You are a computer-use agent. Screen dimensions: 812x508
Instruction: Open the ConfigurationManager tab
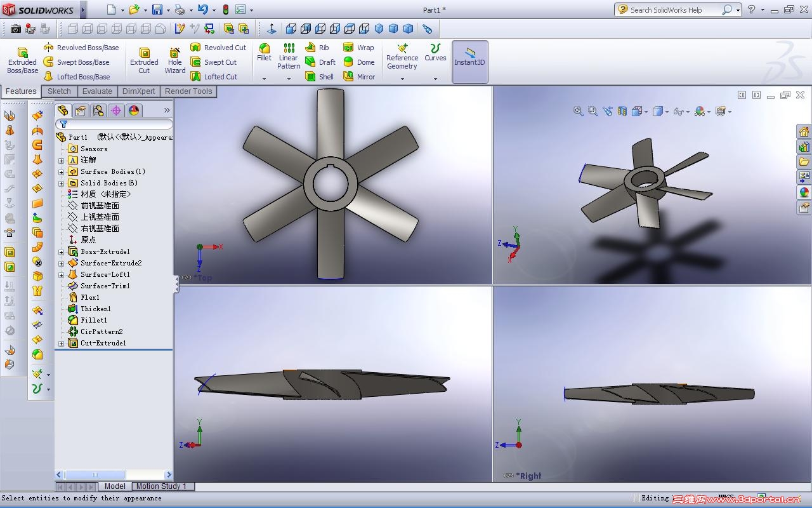(x=98, y=110)
